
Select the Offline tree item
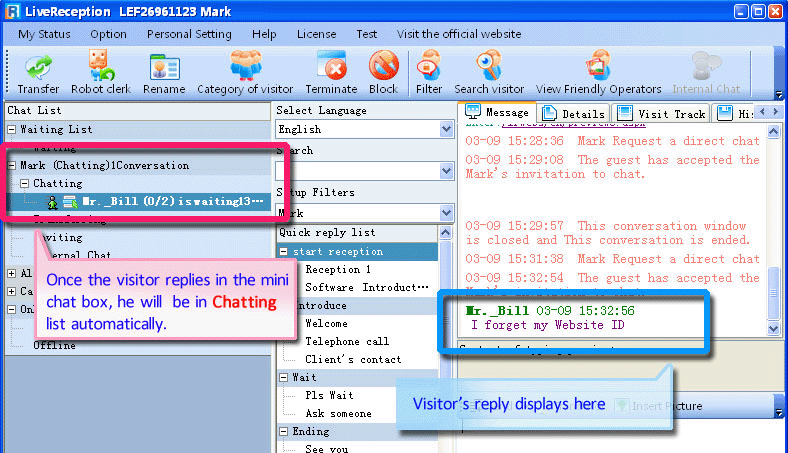point(54,345)
